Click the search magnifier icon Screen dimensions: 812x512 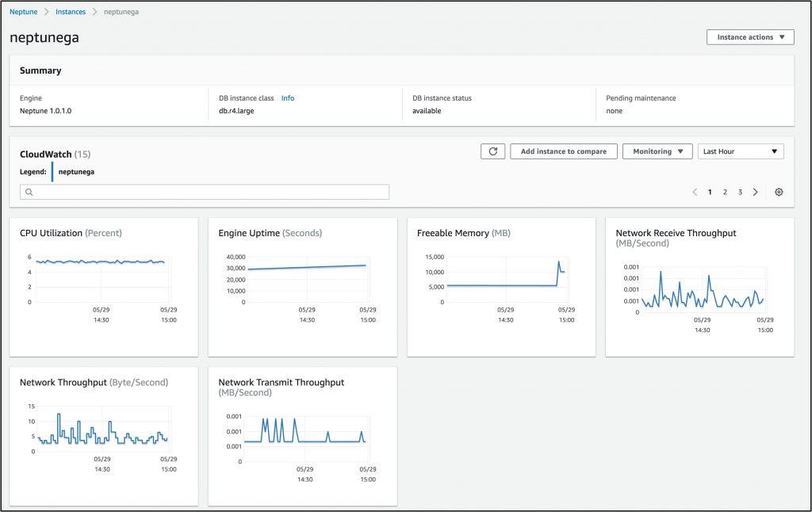coord(29,192)
